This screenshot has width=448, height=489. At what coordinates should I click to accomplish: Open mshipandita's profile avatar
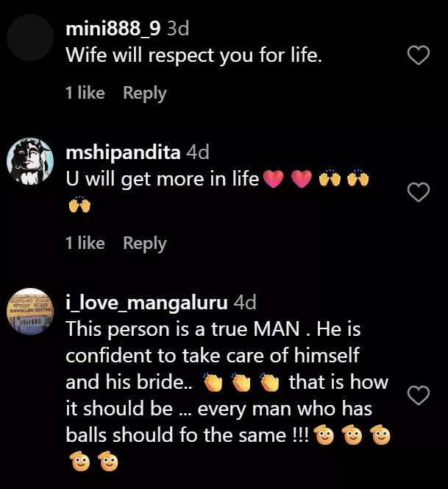coord(30,162)
